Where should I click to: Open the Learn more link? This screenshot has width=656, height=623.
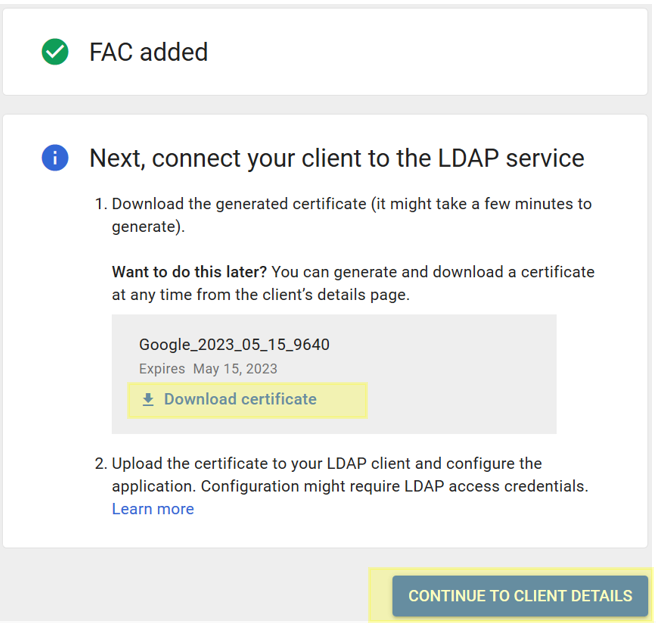(x=153, y=509)
